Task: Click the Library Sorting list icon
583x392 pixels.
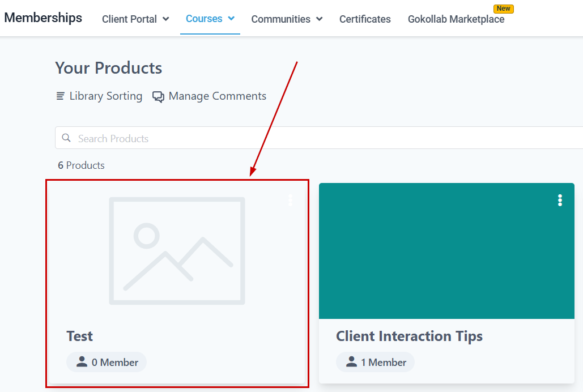Action: coord(60,96)
